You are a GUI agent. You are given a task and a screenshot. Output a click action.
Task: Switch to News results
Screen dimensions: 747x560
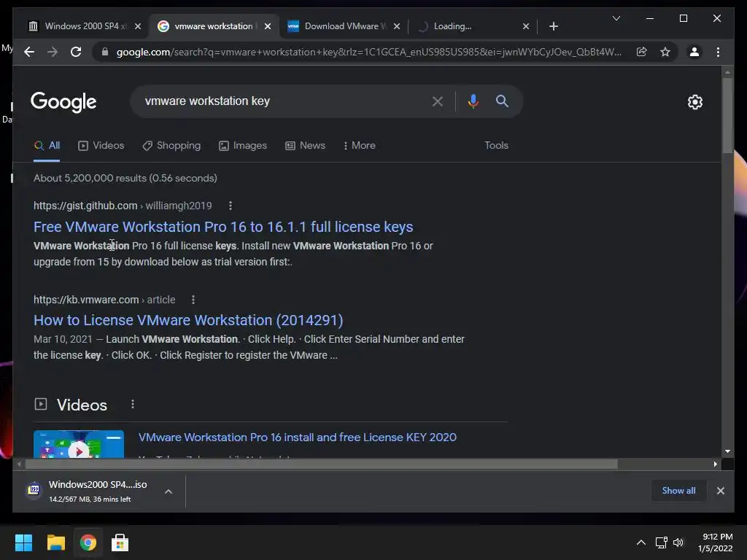pos(306,146)
